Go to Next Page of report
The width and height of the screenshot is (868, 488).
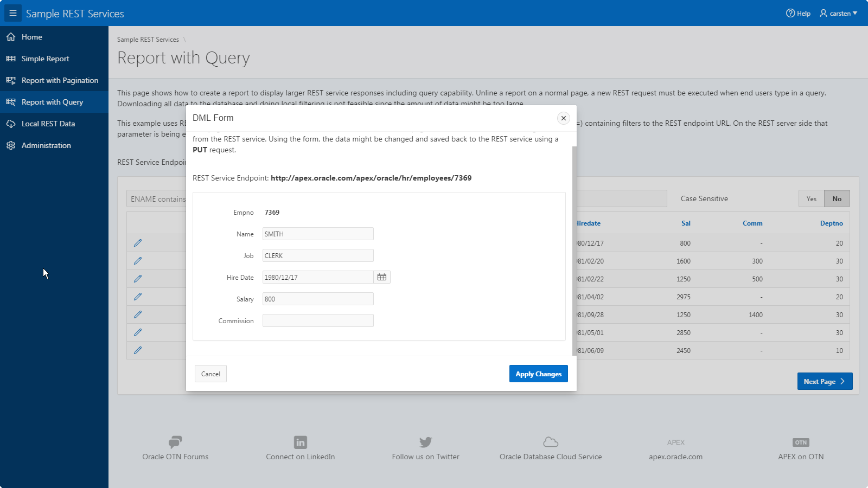(824, 381)
